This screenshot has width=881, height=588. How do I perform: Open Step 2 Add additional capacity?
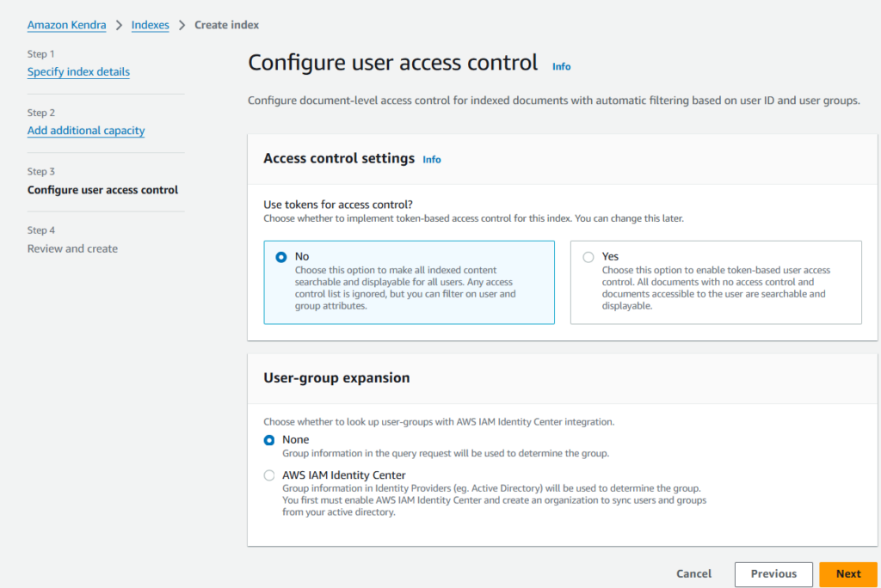[86, 131]
